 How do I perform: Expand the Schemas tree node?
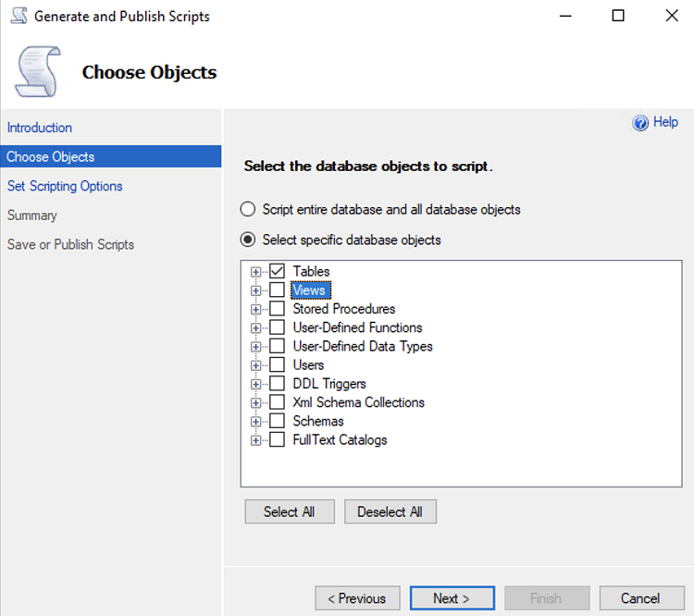[x=255, y=421]
